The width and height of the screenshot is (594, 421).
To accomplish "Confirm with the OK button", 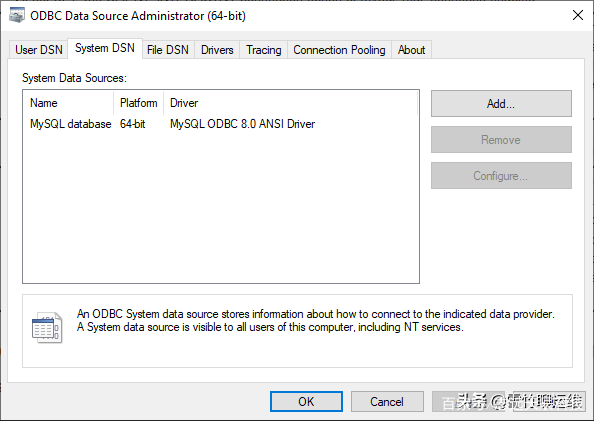I will pyautogui.click(x=306, y=401).
